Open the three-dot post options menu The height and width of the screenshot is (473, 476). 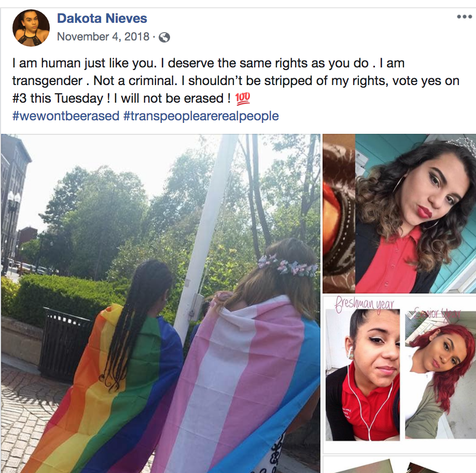click(x=464, y=17)
